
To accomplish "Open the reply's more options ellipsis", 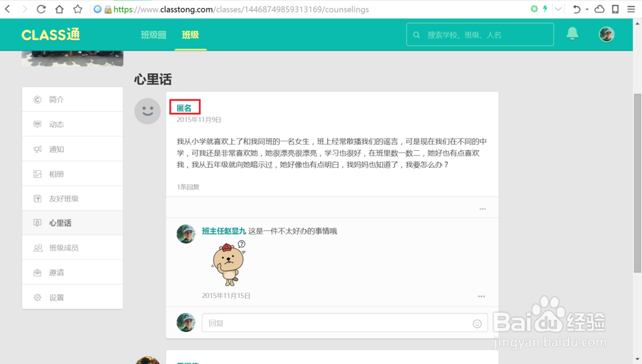I will click(x=481, y=296).
